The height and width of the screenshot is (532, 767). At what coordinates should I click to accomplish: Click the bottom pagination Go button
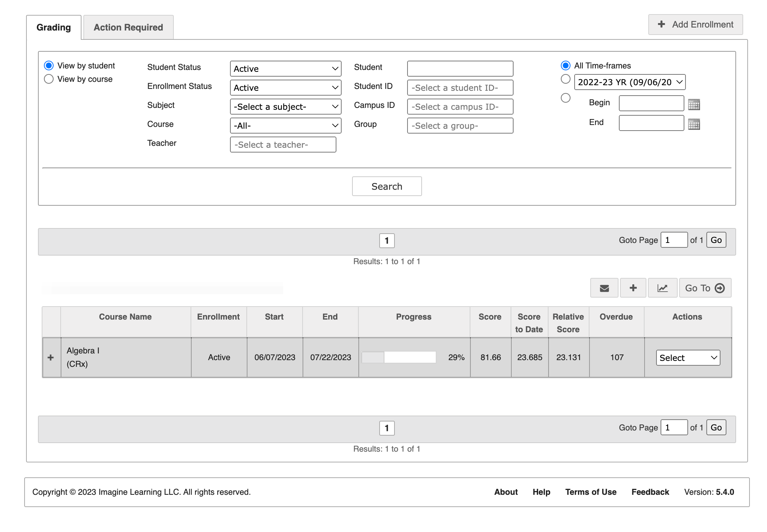(x=716, y=427)
